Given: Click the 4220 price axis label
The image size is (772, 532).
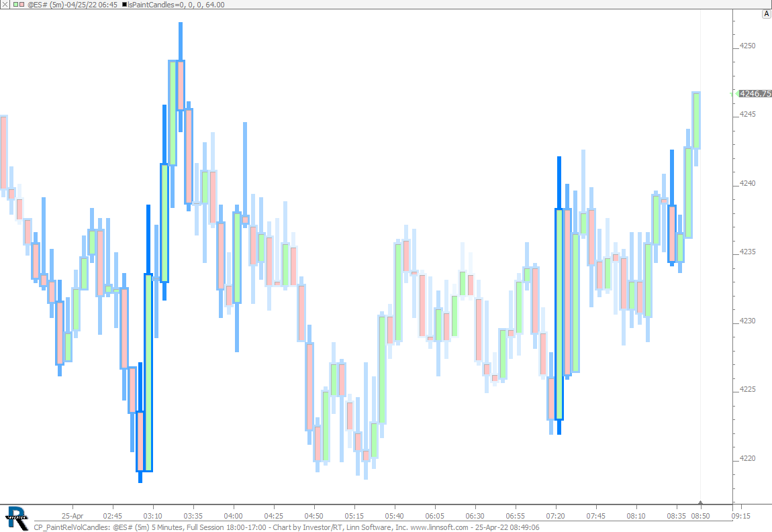Looking at the screenshot, I should click(x=747, y=459).
